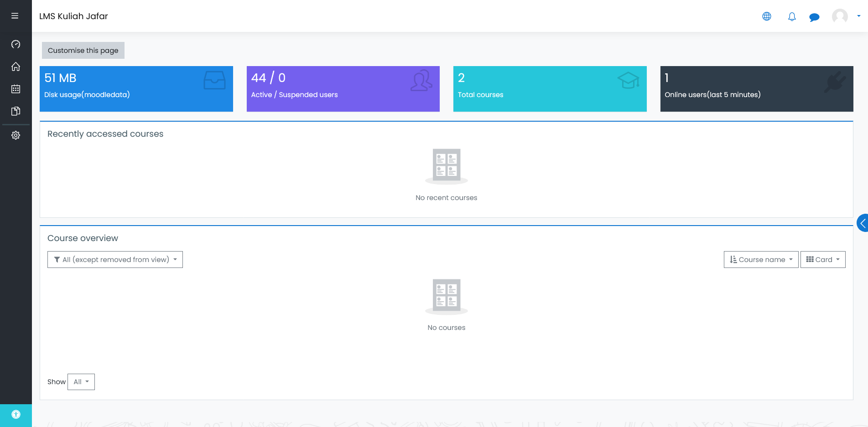Open the accessibility tool icon
Screen dimensions: 868x427
tap(16, 414)
